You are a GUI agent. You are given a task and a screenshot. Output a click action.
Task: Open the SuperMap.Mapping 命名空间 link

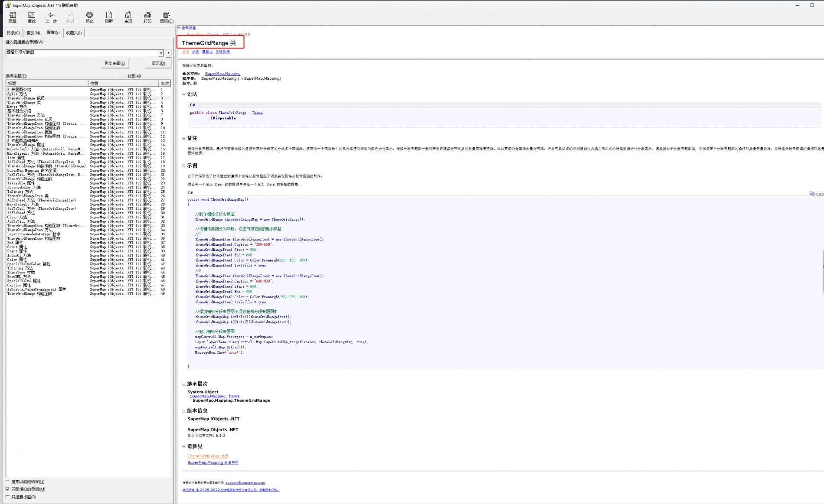point(213,462)
